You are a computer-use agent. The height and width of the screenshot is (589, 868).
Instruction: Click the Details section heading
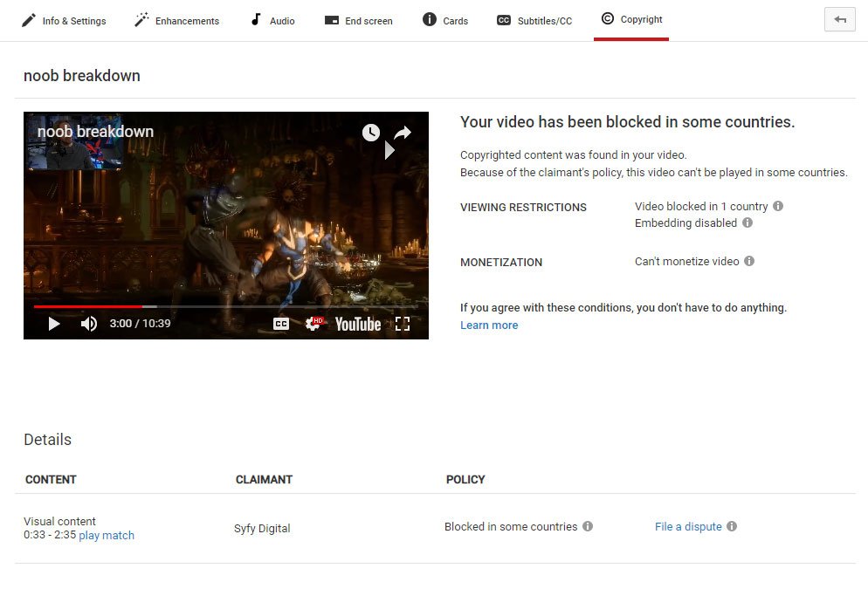[48, 440]
